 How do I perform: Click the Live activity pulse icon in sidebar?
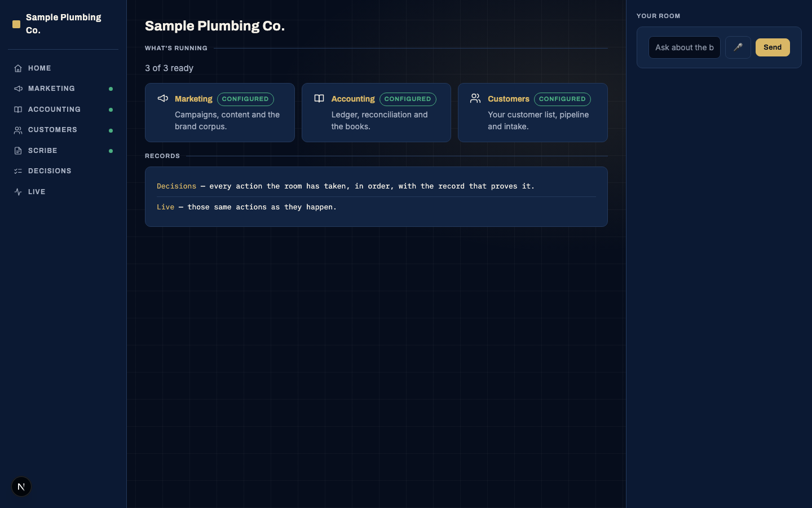pos(18,192)
